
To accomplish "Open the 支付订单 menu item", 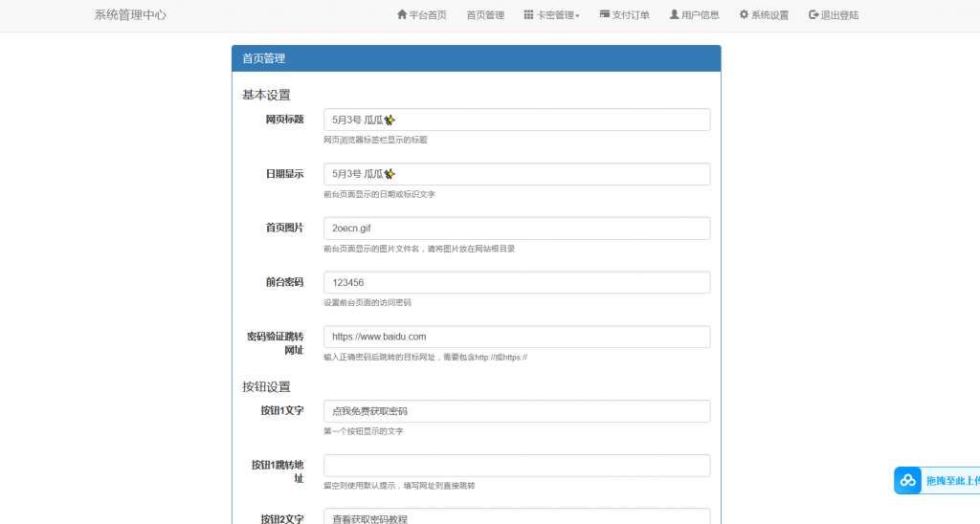I will pyautogui.click(x=624, y=15).
